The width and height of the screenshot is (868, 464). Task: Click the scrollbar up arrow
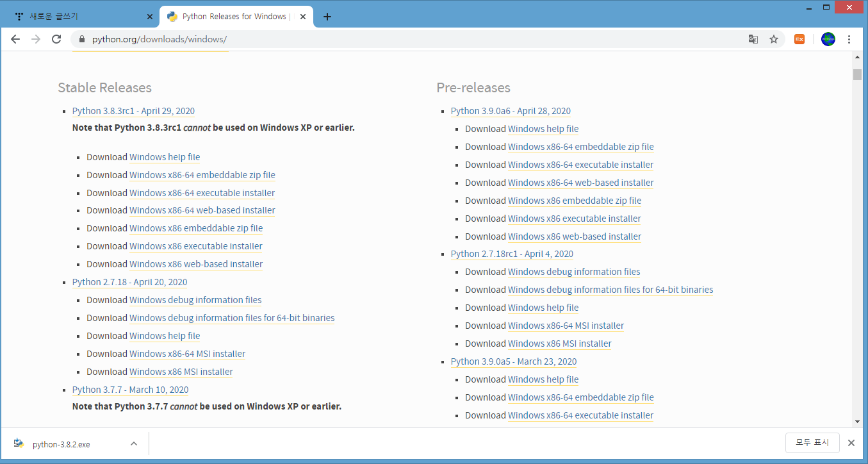tap(857, 57)
